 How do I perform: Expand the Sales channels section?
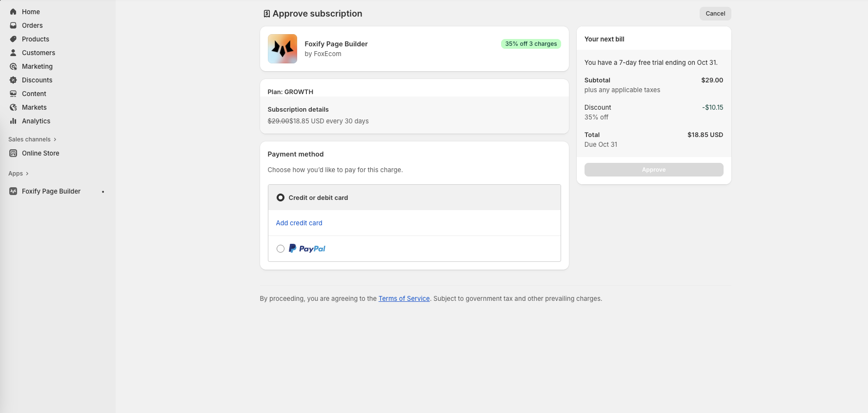coord(32,139)
